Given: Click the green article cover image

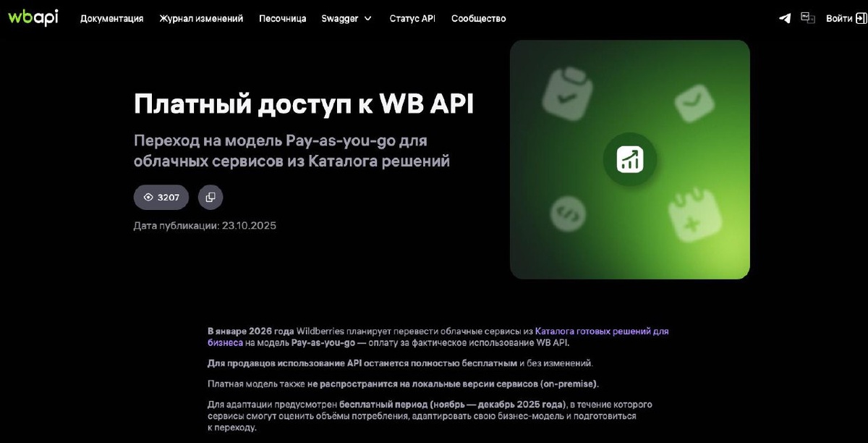Looking at the screenshot, I should pyautogui.click(x=630, y=159).
